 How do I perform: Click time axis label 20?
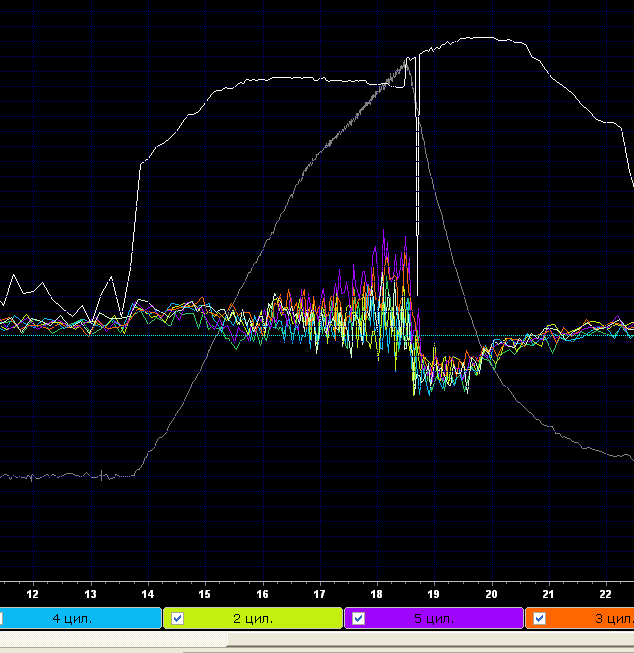[x=492, y=594]
